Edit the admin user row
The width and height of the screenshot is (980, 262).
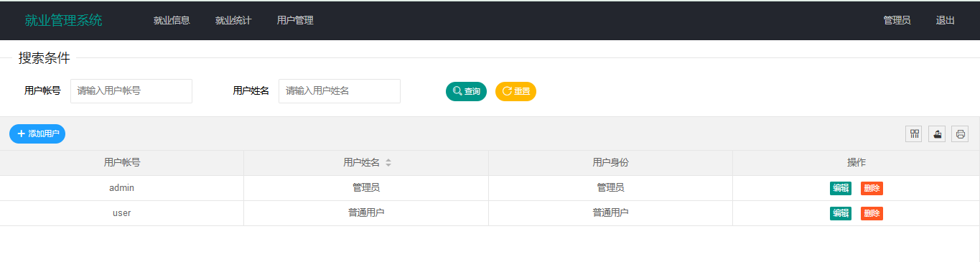coord(841,188)
